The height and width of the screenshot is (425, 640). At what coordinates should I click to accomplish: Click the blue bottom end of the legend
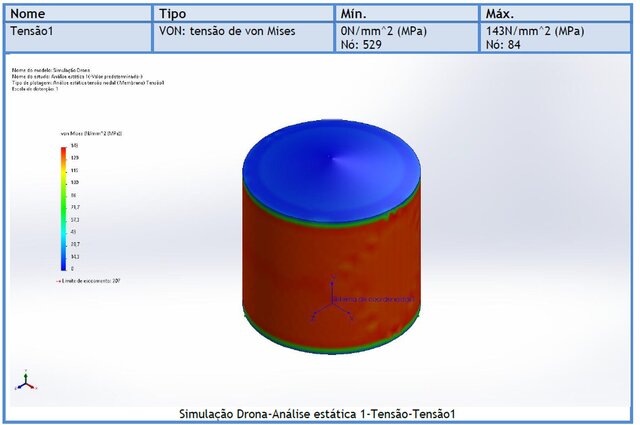click(63, 266)
